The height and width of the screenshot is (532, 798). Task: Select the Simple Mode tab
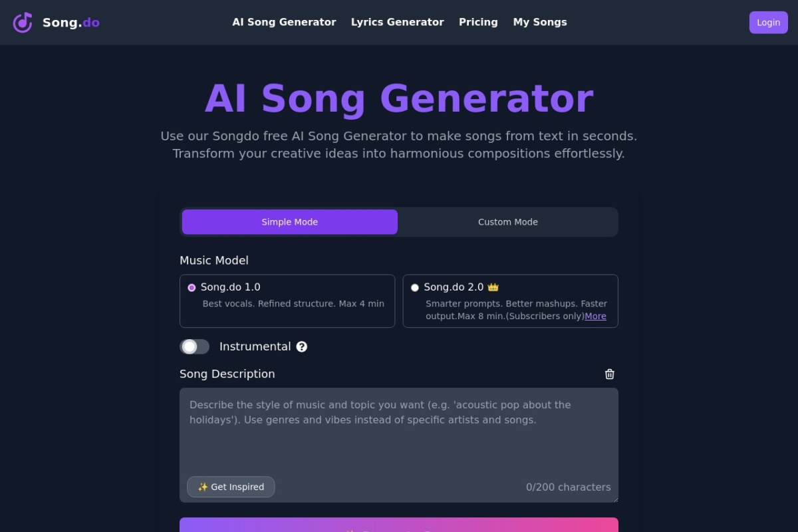(x=290, y=222)
